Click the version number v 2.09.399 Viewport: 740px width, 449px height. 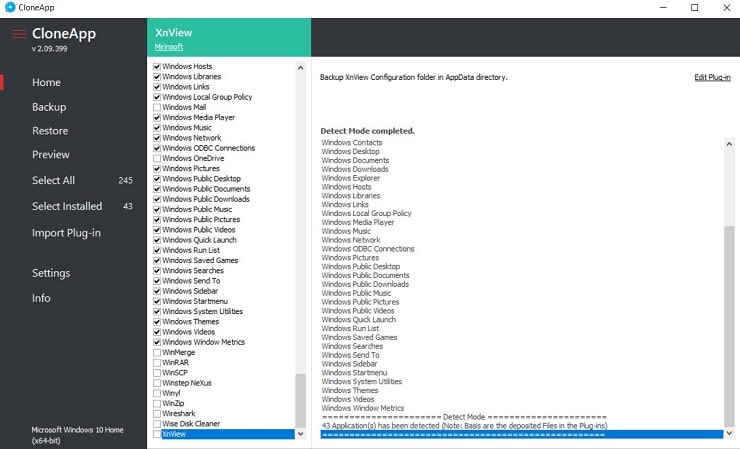[50, 49]
